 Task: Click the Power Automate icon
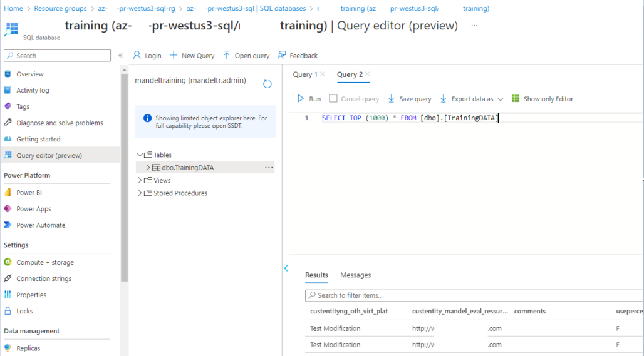(x=8, y=225)
